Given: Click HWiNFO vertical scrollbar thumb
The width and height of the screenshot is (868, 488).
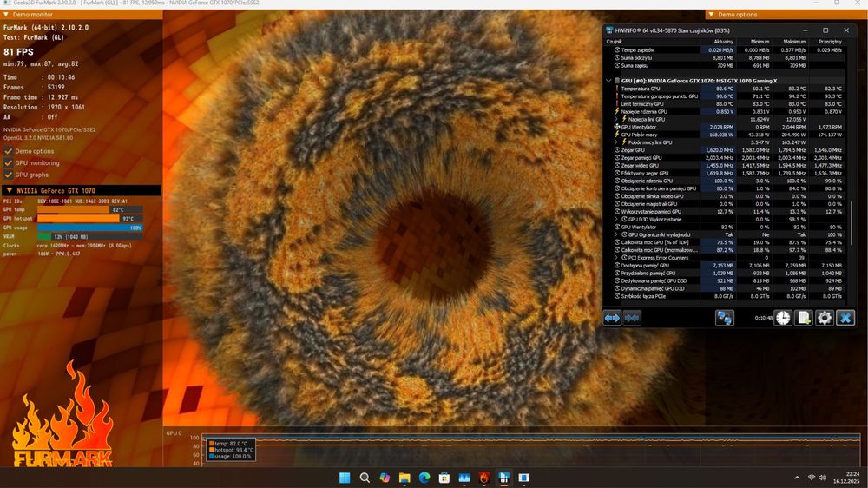Looking at the screenshot, I should tap(851, 223).
